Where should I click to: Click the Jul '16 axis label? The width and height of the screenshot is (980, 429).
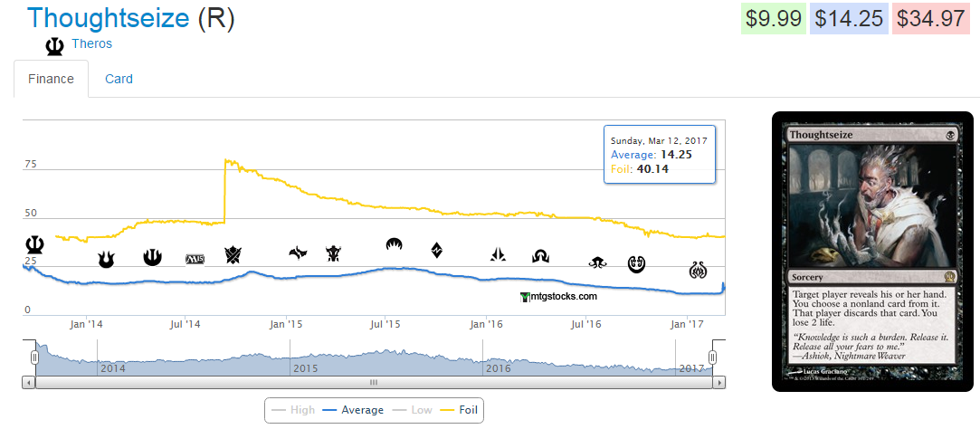coord(586,324)
